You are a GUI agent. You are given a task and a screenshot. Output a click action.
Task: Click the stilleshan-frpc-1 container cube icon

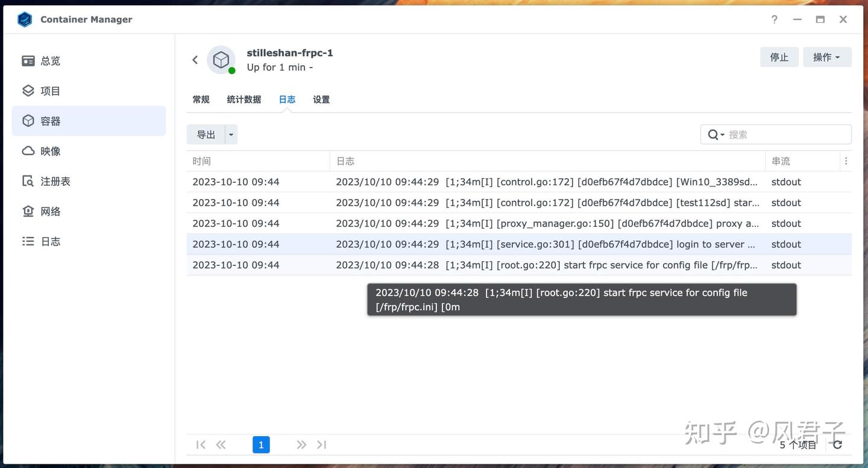pos(221,60)
